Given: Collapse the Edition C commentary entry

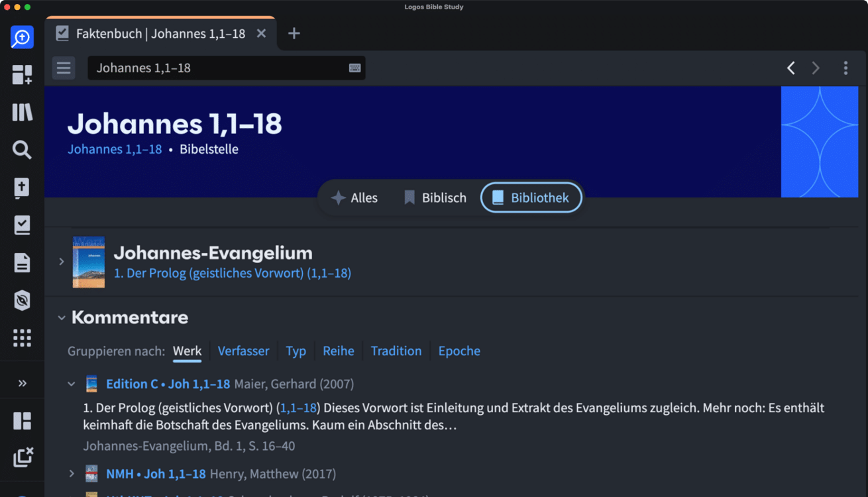Looking at the screenshot, I should pos(72,384).
